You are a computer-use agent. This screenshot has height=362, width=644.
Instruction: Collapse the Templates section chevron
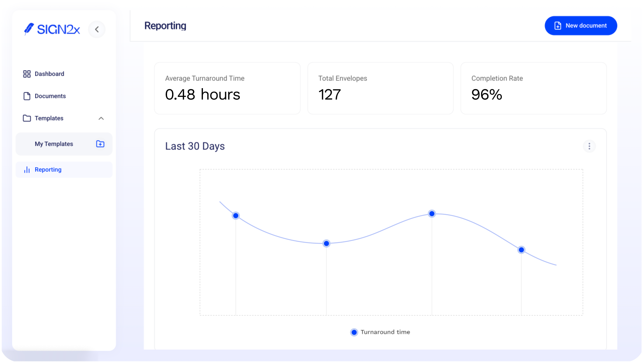coord(101,118)
